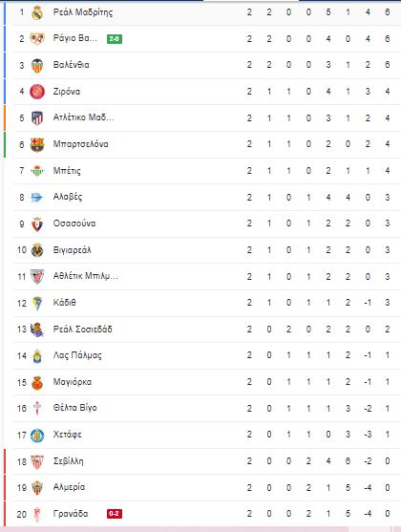Screen dimensions: 401x532
Task: Open the green 2-0 result badge
Action: pyautogui.click(x=115, y=39)
